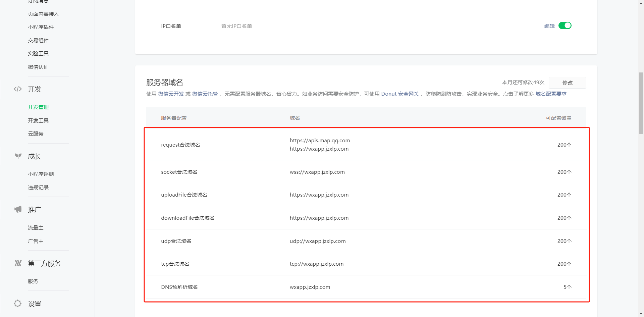Follow the Donut 安全网关 link

pyautogui.click(x=400, y=94)
